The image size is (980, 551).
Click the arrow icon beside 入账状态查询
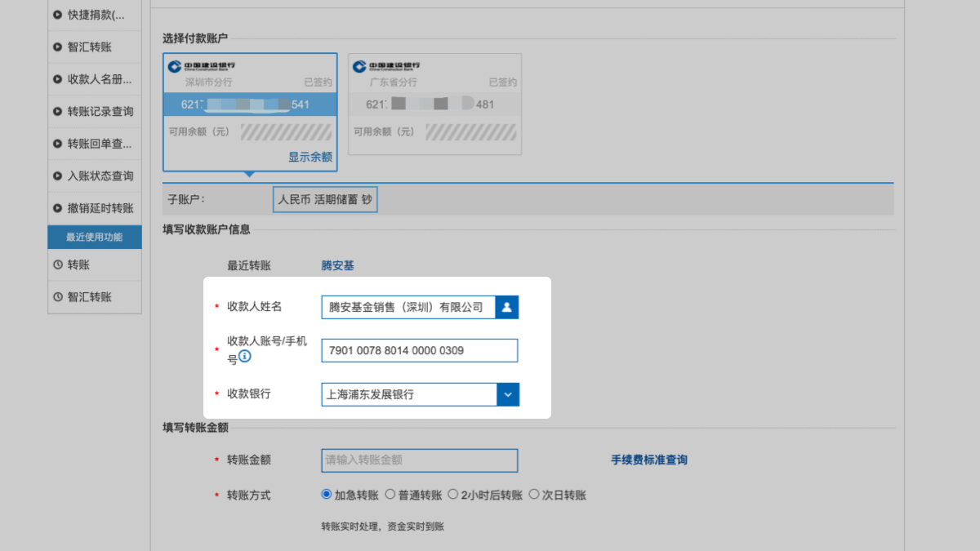58,176
